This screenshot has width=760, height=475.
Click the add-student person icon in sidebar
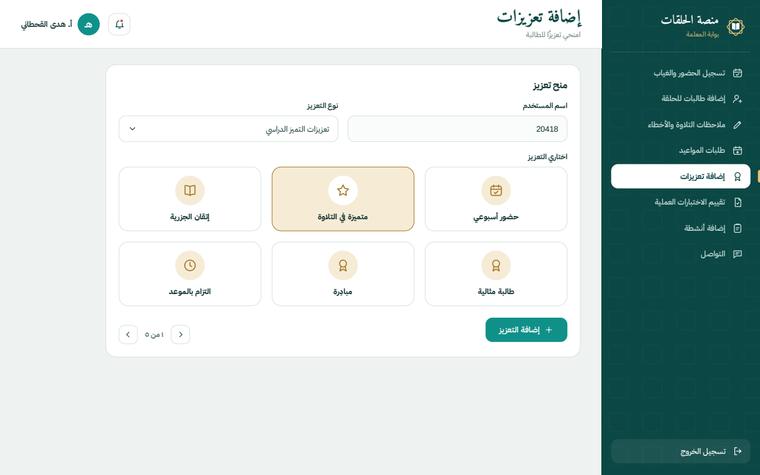pos(737,99)
